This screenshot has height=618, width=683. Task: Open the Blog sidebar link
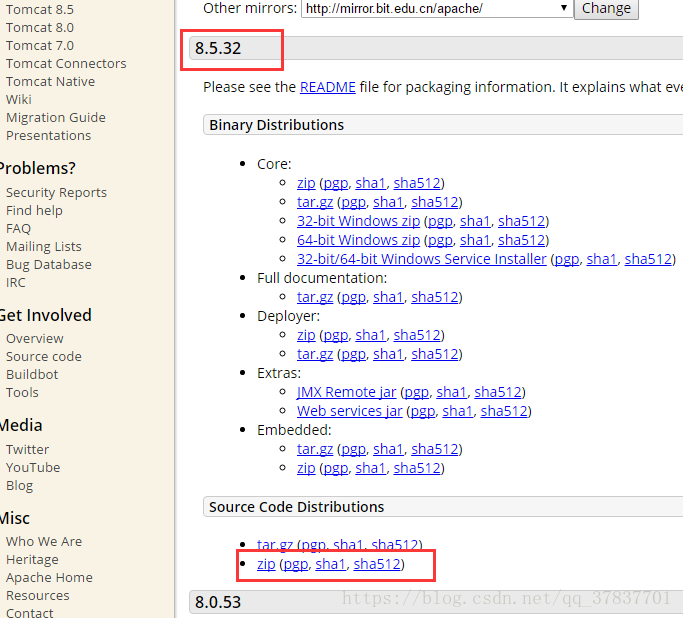pyautogui.click(x=20, y=486)
